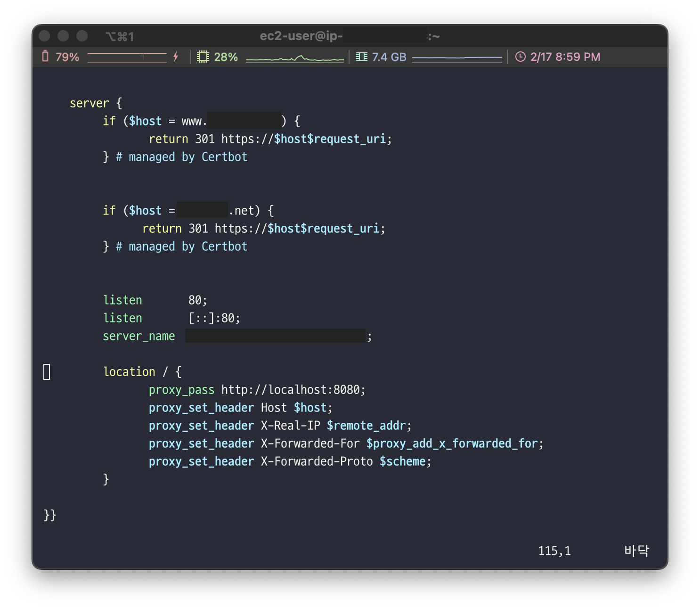Click the CPU chip icon

click(203, 57)
